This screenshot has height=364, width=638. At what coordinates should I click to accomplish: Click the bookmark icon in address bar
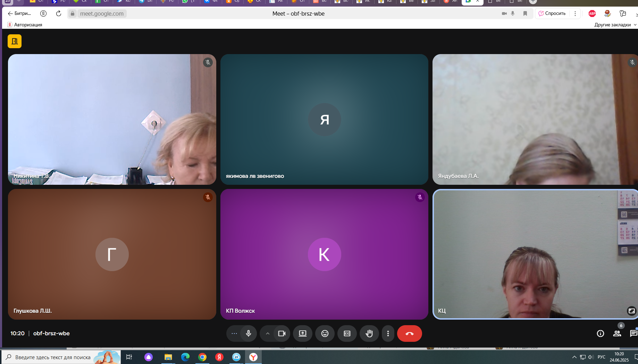(x=525, y=14)
